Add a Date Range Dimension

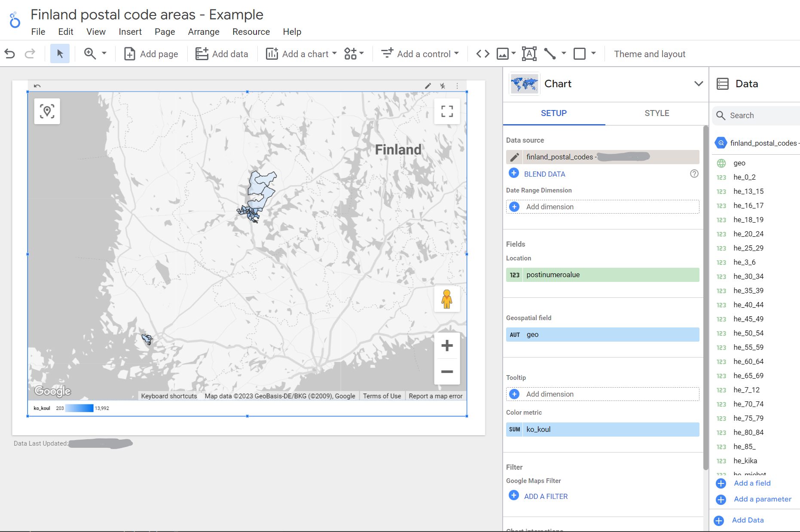pos(602,207)
